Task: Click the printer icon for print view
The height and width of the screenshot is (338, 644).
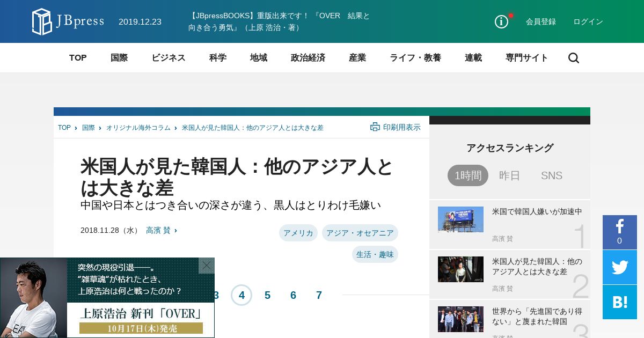Action: tap(375, 127)
